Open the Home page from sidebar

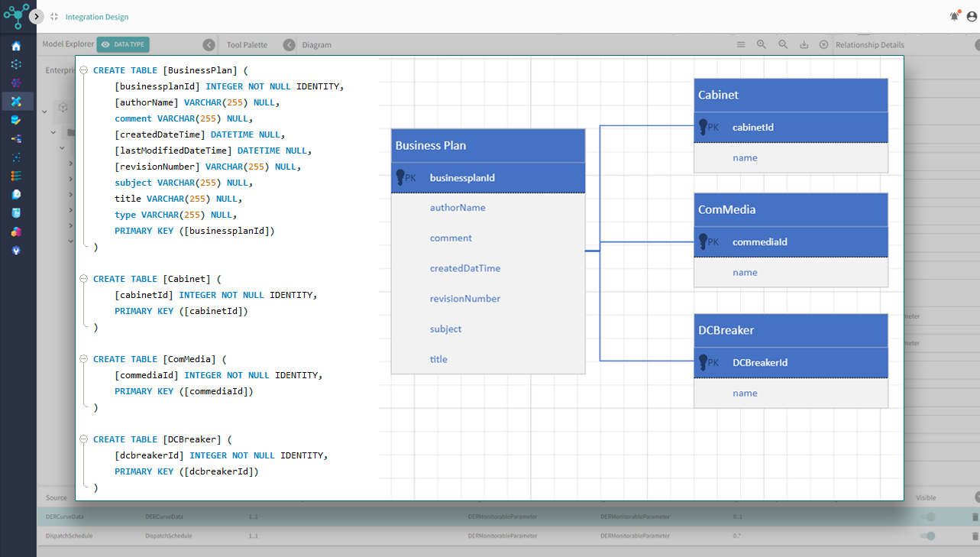[16, 46]
